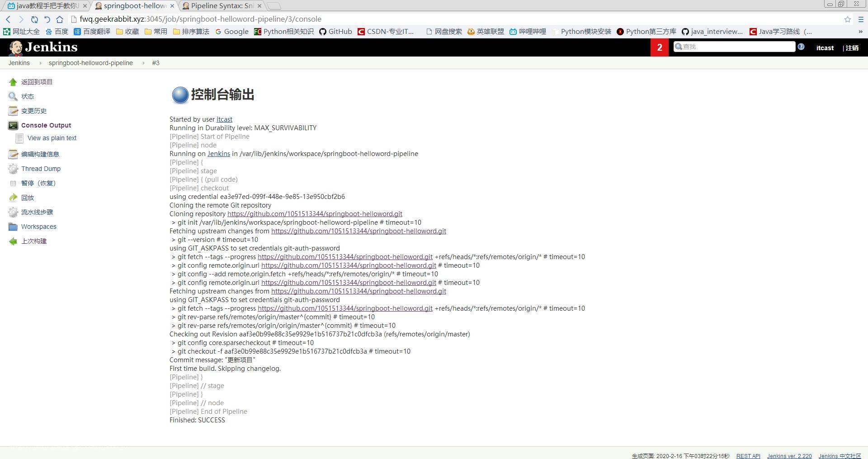Screen dimensions: 868x459
Task: Open breadcrumb arrow after Jenkins
Action: point(40,63)
